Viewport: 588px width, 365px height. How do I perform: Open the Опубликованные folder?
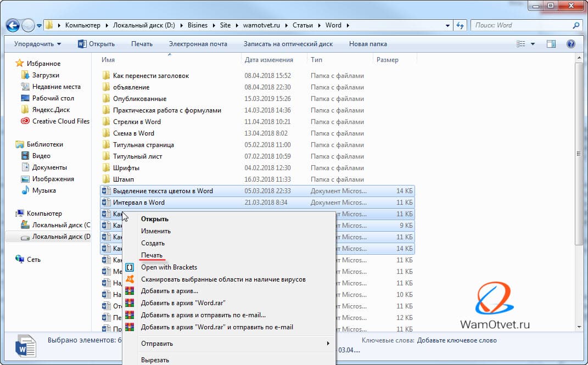[x=139, y=99]
